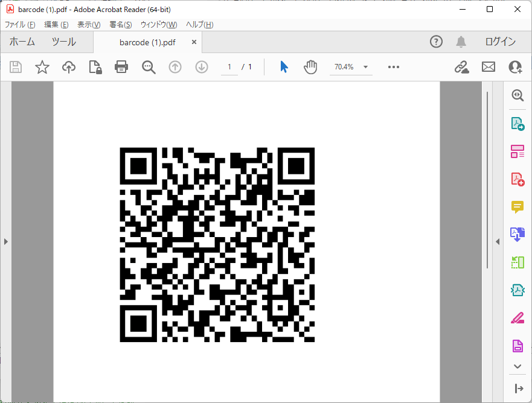Open Export PDF in the right pane
Image resolution: width=532 pixels, height=403 pixels.
[518, 123]
